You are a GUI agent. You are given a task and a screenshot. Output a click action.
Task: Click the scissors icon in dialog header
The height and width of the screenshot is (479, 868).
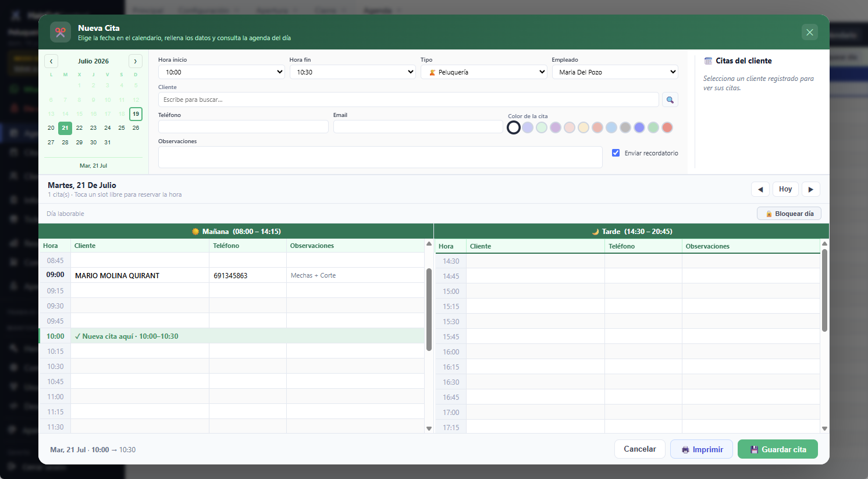click(x=61, y=32)
